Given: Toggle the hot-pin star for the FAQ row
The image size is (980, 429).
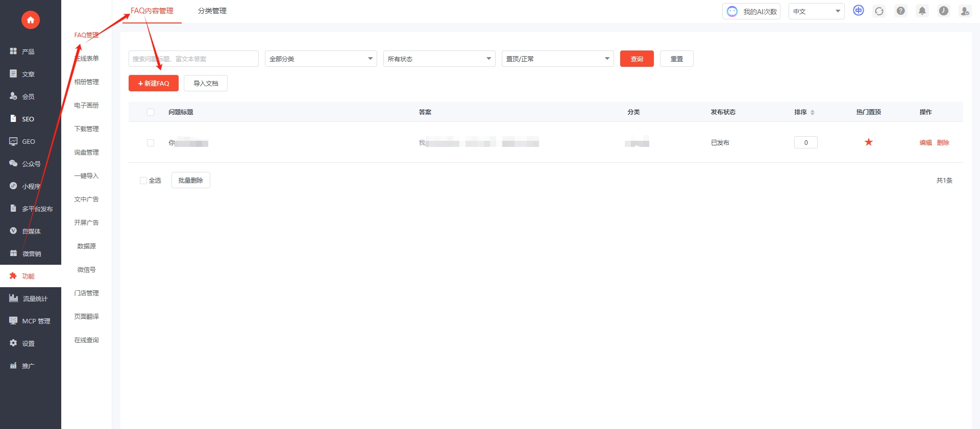Looking at the screenshot, I should tap(869, 142).
